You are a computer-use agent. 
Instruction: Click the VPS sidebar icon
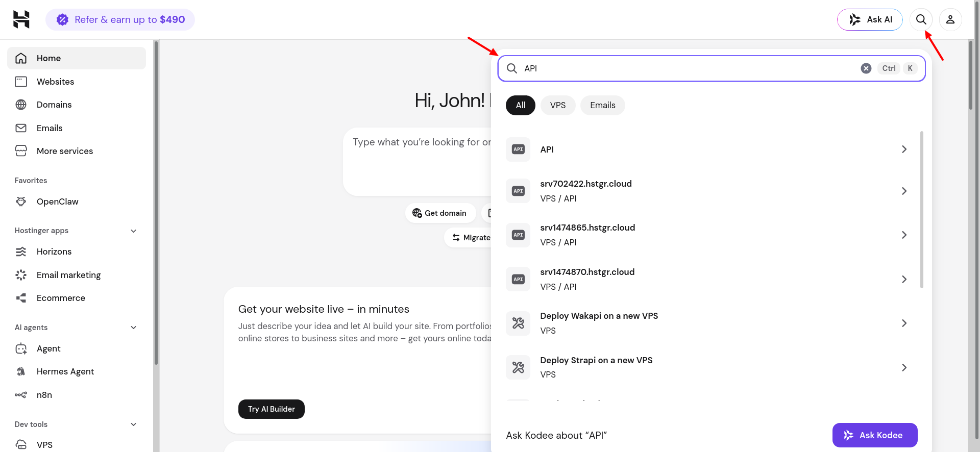(x=21, y=444)
